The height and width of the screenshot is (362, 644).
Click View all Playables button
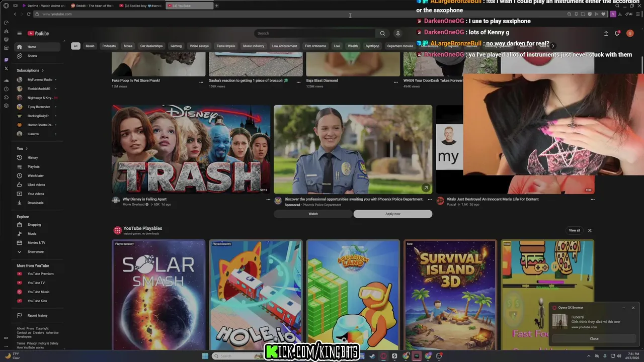coord(574,230)
